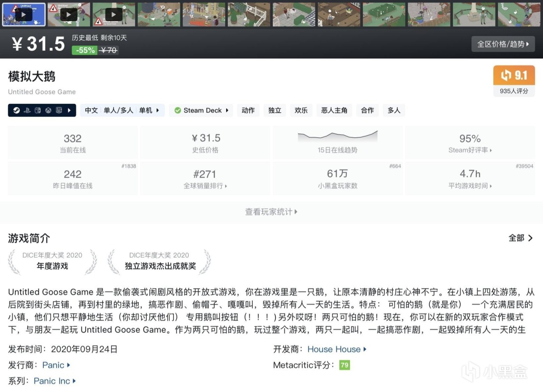Click the ¥31.5 current price at top
The height and width of the screenshot is (392, 543).
click(x=38, y=44)
